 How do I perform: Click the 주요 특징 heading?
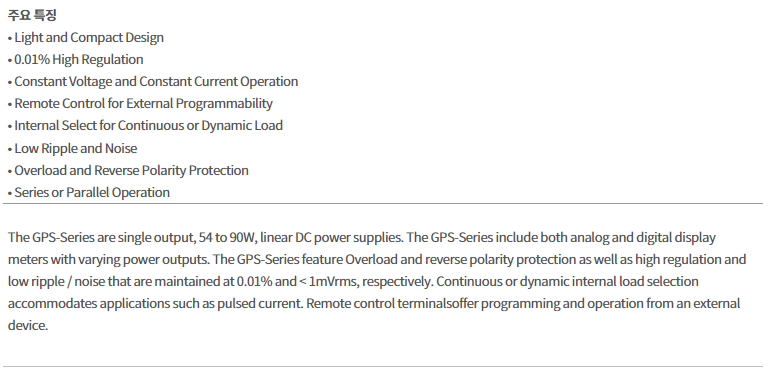coord(32,15)
